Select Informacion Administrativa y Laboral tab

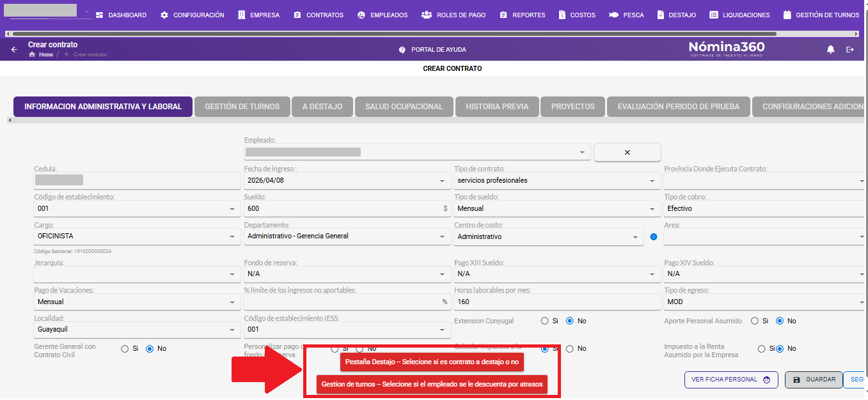(x=102, y=107)
